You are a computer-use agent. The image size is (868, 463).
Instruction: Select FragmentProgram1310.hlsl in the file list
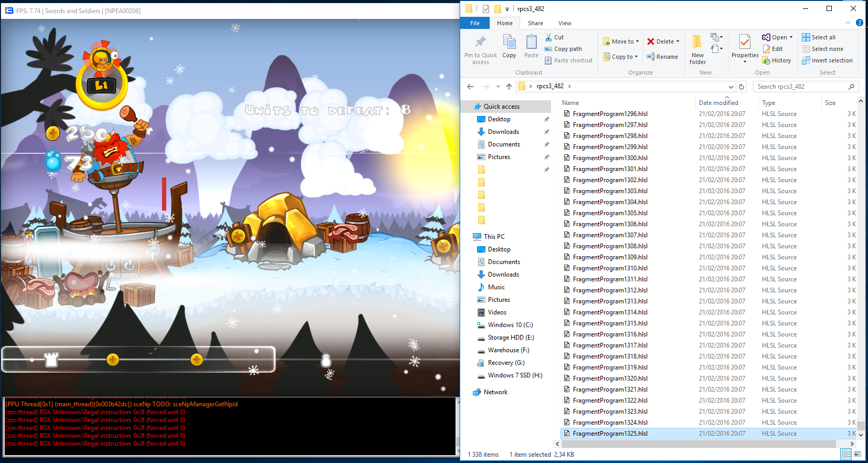pyautogui.click(x=610, y=268)
